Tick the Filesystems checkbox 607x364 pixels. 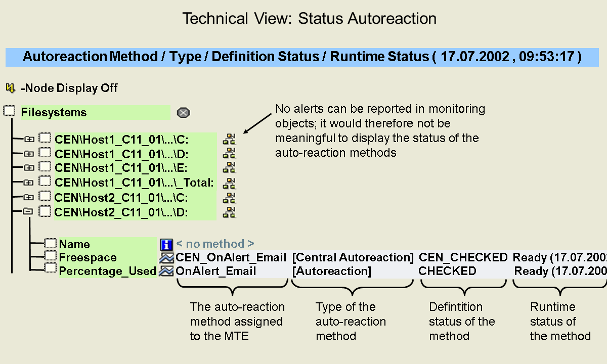pos(10,111)
